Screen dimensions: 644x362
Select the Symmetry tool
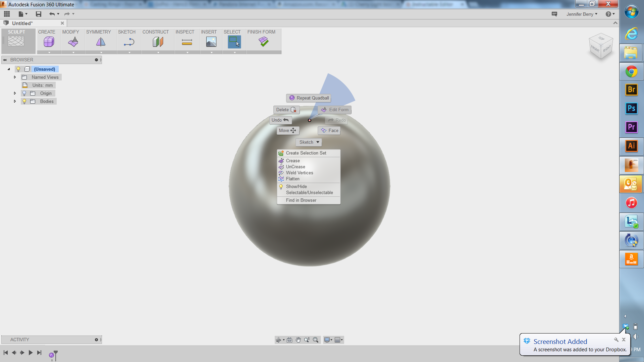click(100, 42)
